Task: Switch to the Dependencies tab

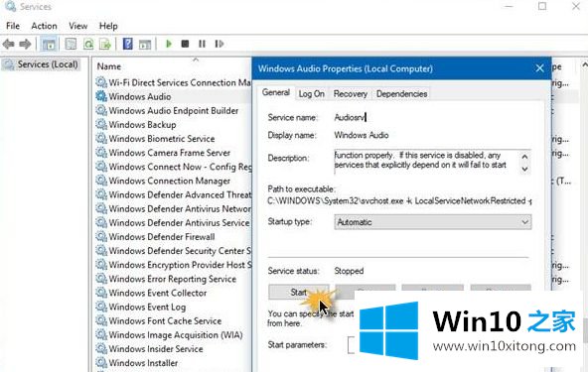Action: click(401, 94)
